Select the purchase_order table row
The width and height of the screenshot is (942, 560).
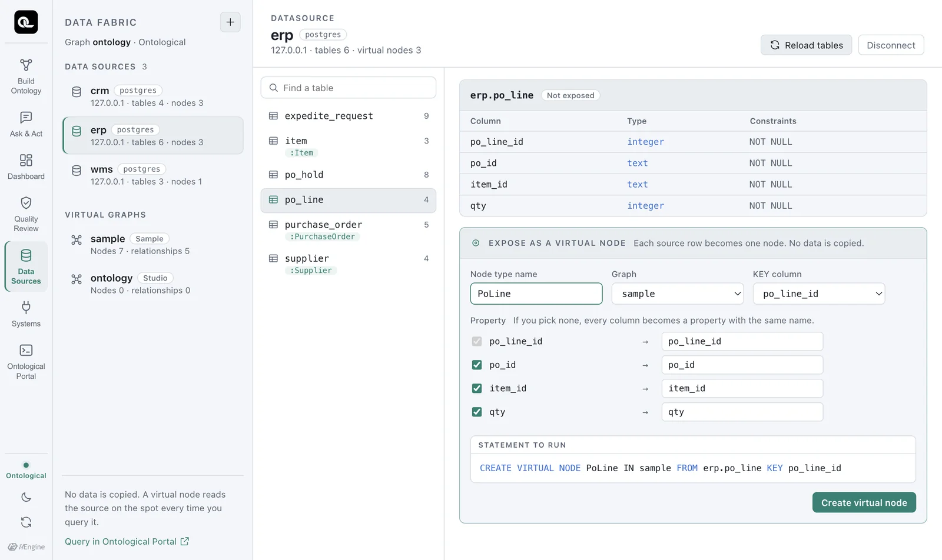tap(349, 230)
